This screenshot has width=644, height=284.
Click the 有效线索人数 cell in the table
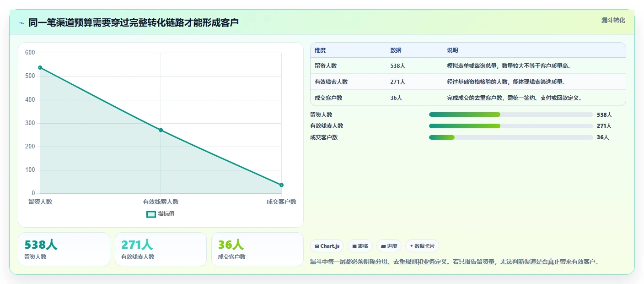click(x=331, y=82)
